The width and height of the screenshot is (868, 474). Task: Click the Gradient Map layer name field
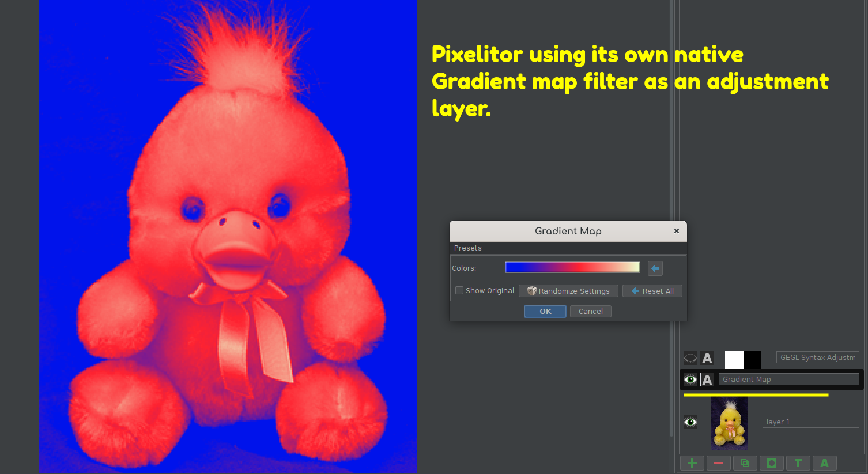789,379
